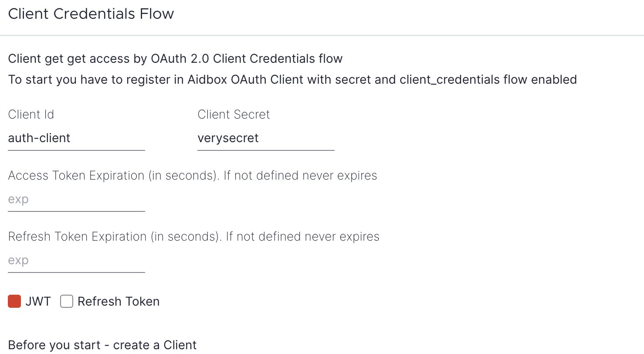Viewport: 644px width, 354px height.
Task: Click the Client Credentials Flow heading
Action: pyautogui.click(x=91, y=14)
